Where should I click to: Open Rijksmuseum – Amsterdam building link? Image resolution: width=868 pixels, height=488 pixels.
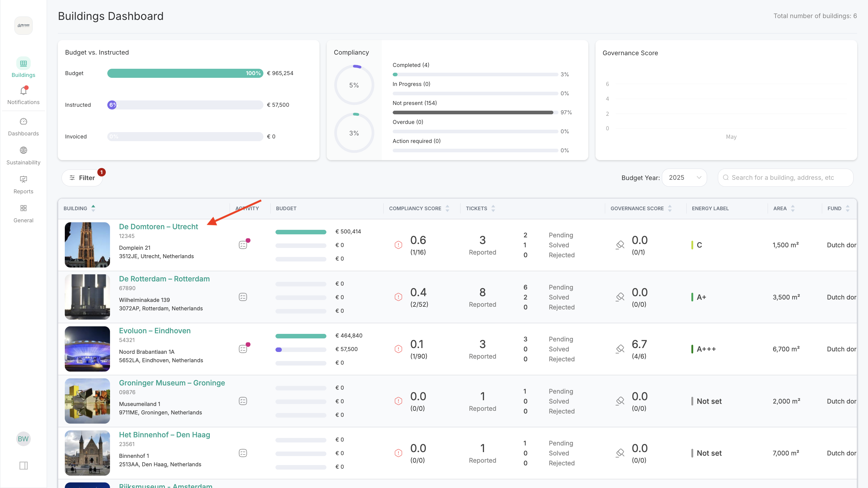165,485
